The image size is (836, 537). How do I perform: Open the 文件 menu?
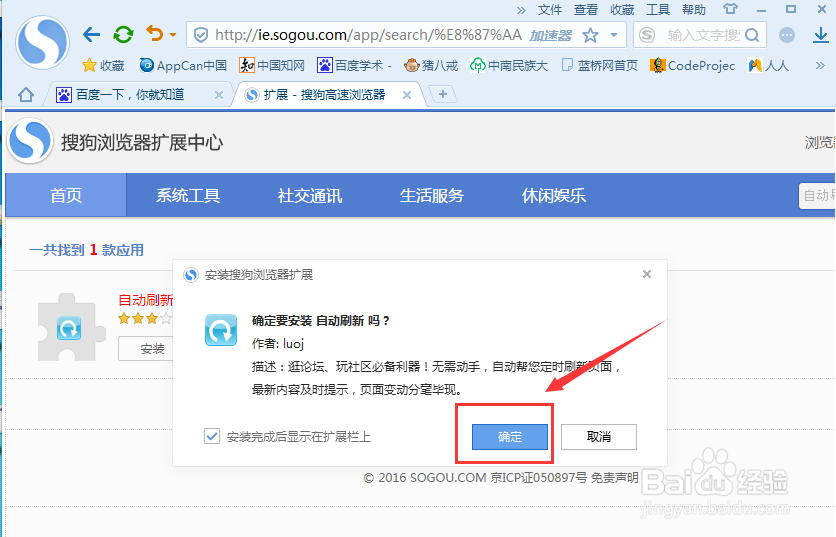pyautogui.click(x=550, y=10)
